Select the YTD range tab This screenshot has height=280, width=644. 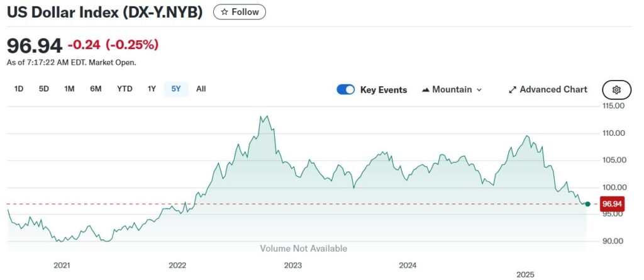[x=125, y=89]
